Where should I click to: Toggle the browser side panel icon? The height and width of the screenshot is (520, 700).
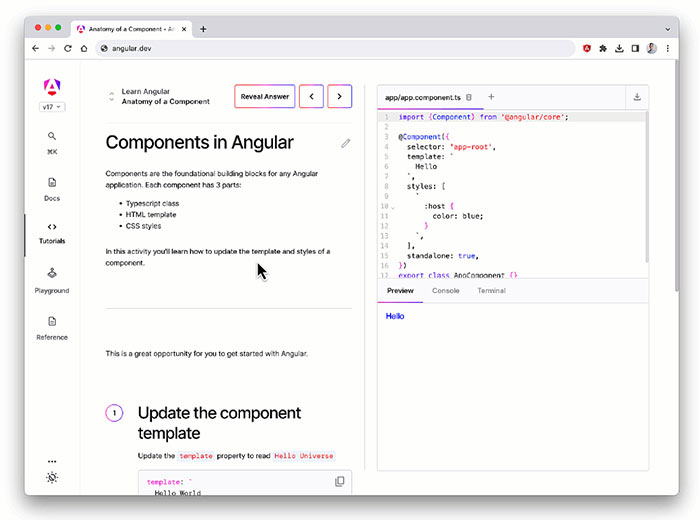pyautogui.click(x=635, y=48)
